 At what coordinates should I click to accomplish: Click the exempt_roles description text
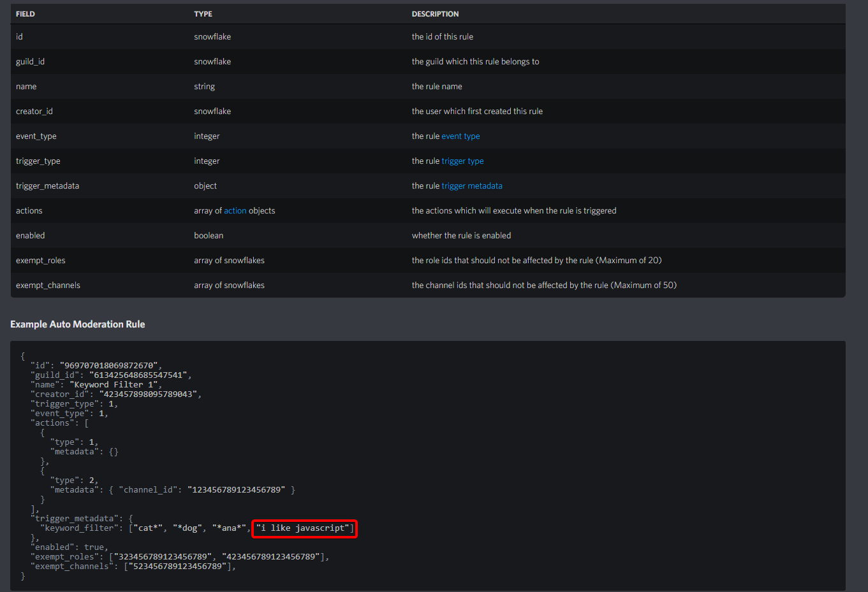point(536,261)
